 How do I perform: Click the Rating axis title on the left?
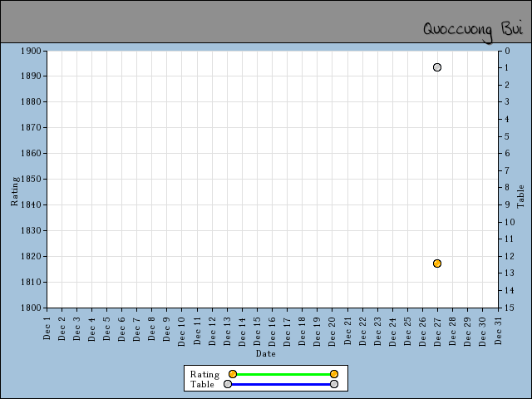pyautogui.click(x=14, y=191)
